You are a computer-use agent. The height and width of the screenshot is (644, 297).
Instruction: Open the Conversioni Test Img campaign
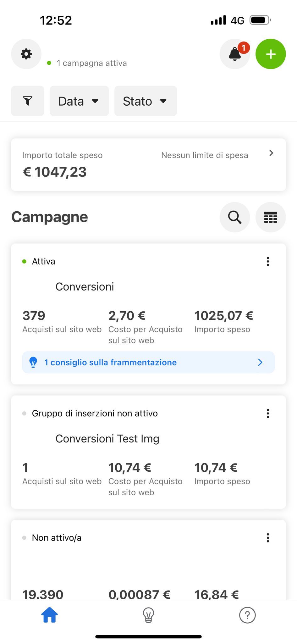(x=107, y=439)
